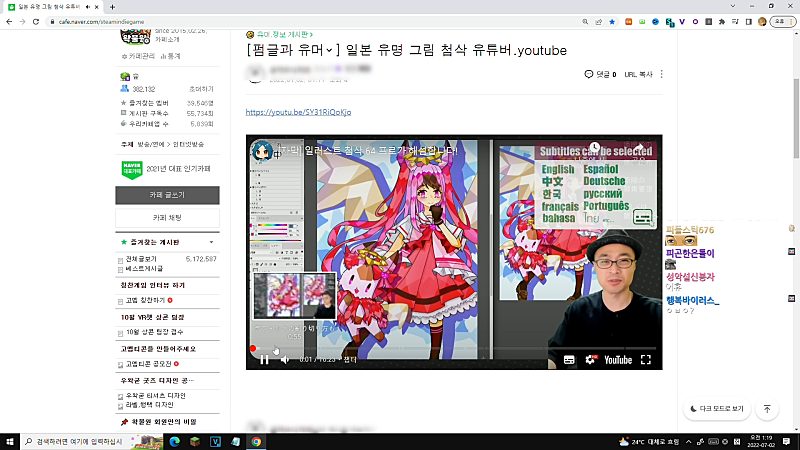Click the share this page icon

tap(598, 22)
